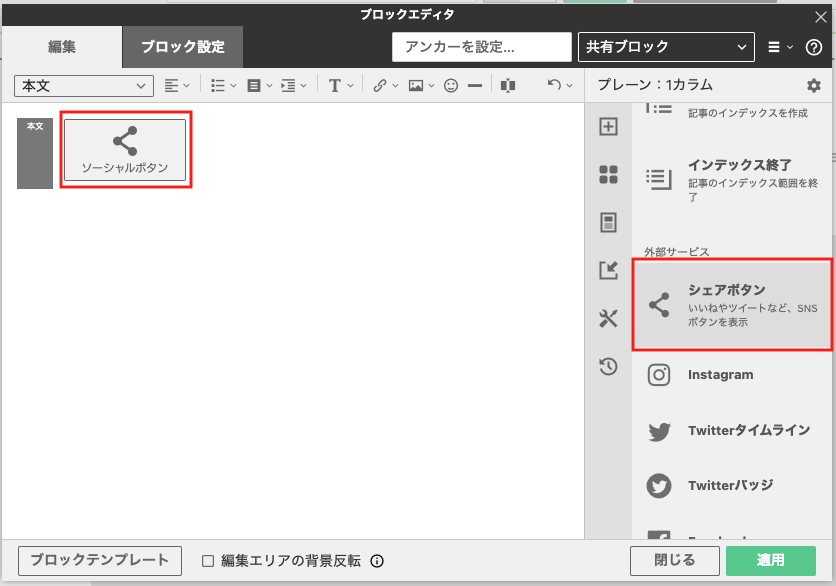The image size is (836, 586).
Task: Select the Twitterタイムライン block item
Action: click(732, 431)
